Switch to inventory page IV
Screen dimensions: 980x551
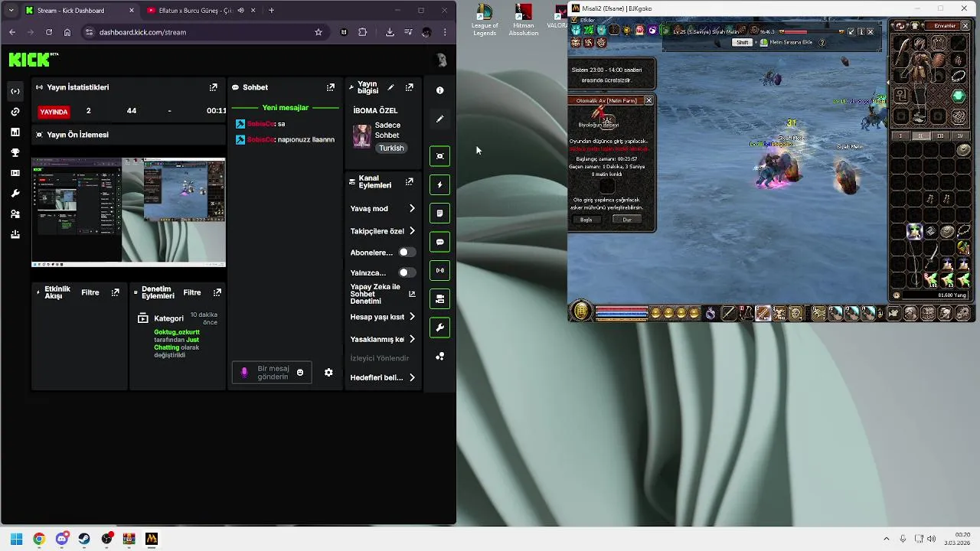click(960, 135)
